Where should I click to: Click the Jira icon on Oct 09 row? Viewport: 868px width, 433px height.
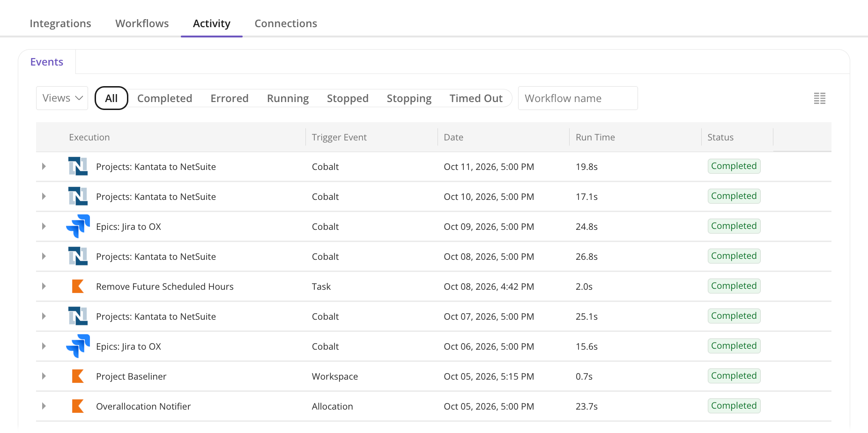click(78, 227)
